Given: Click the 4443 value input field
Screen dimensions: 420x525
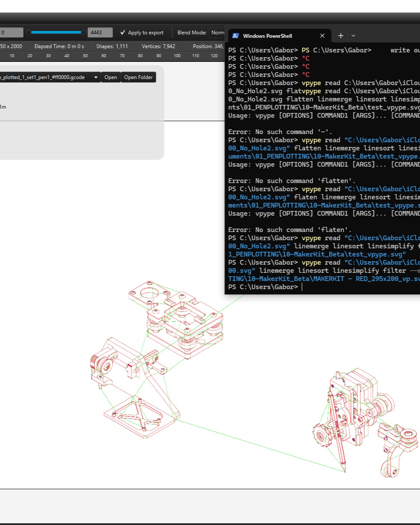Looking at the screenshot, I should (x=100, y=32).
